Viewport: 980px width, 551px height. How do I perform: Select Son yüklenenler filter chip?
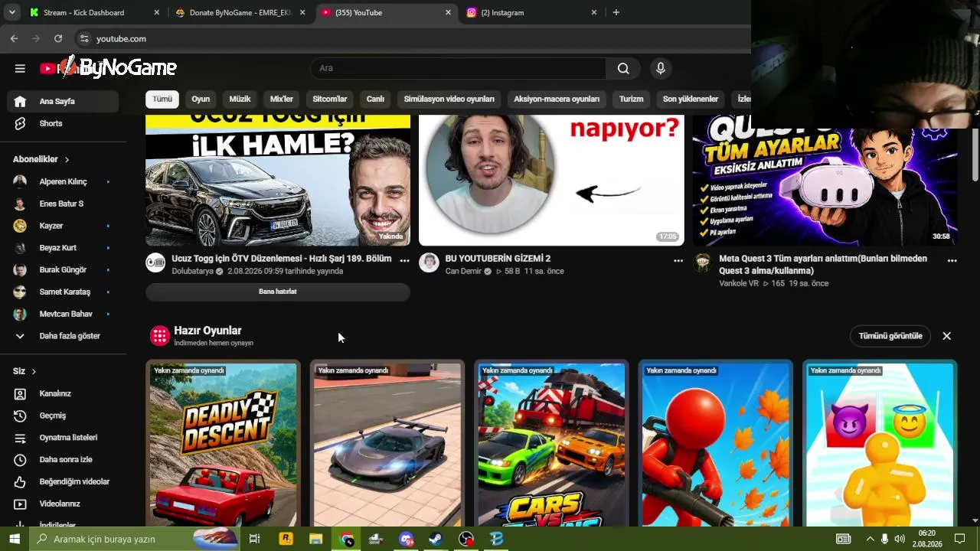click(691, 99)
